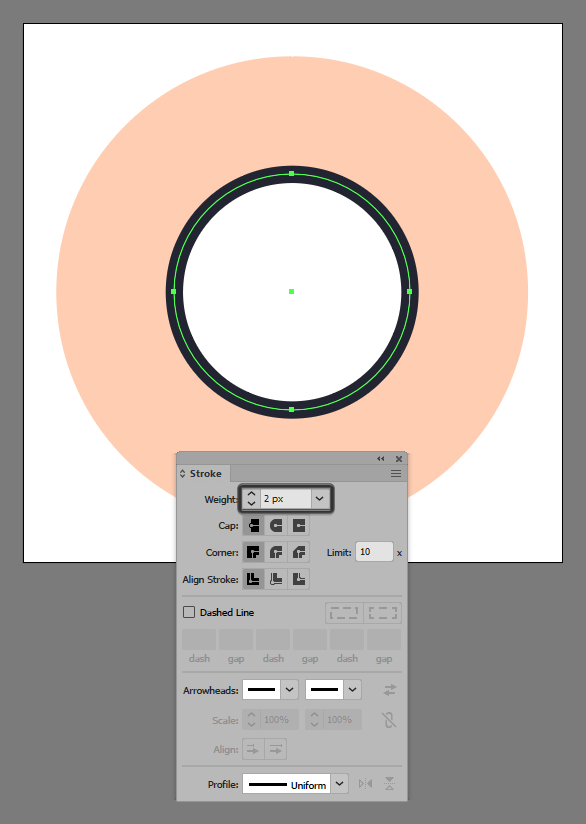Screen dimensions: 586x824
Task: Swap start and end arrowheads
Action: (x=389, y=690)
